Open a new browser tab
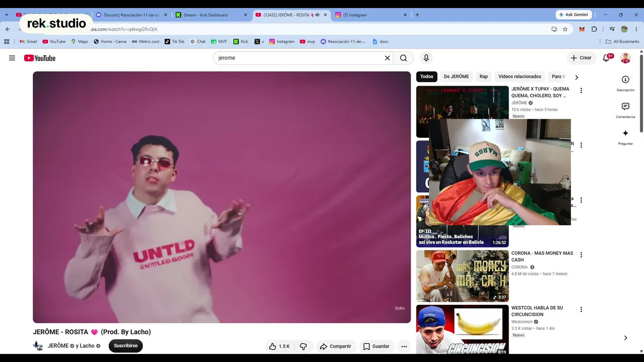644x362 pixels. point(417,15)
